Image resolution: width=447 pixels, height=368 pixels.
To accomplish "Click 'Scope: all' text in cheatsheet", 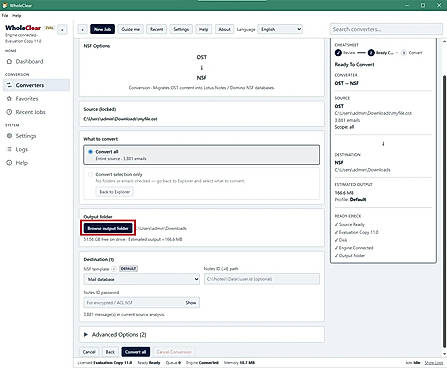I will 344,127.
